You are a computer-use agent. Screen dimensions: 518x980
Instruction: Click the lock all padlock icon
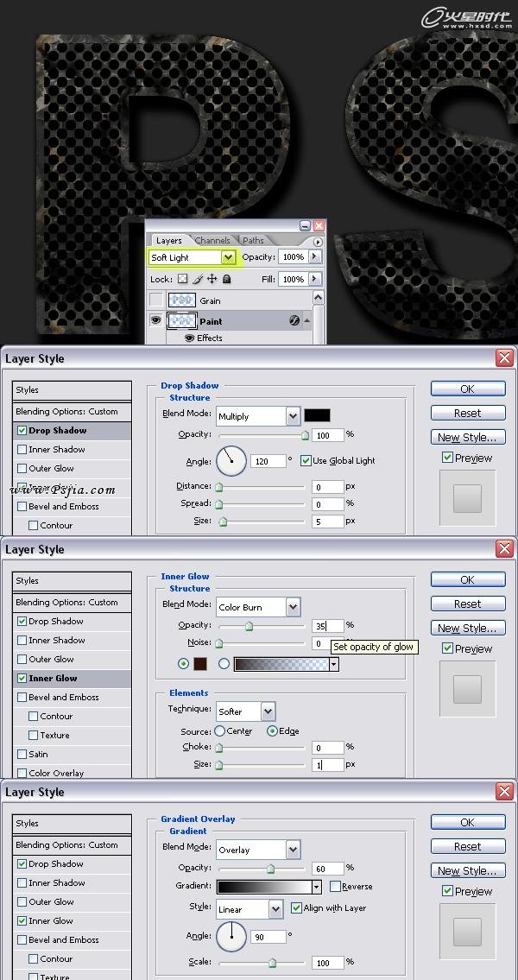tap(227, 280)
